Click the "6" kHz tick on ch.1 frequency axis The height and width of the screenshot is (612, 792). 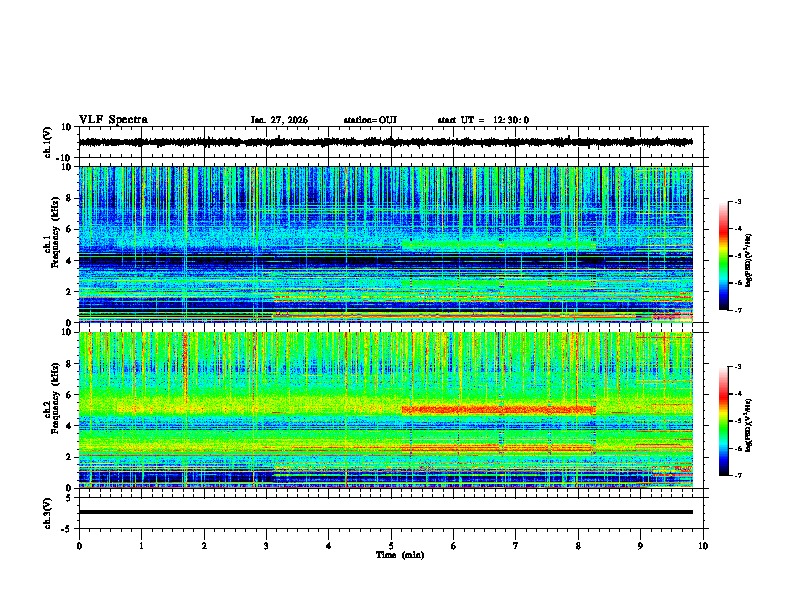click(x=69, y=229)
